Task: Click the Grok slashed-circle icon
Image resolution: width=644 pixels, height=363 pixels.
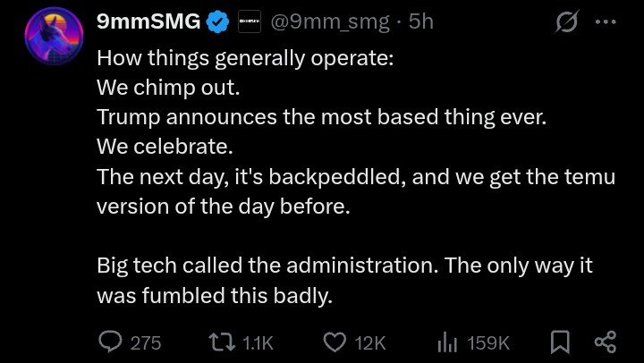Action: (566, 21)
